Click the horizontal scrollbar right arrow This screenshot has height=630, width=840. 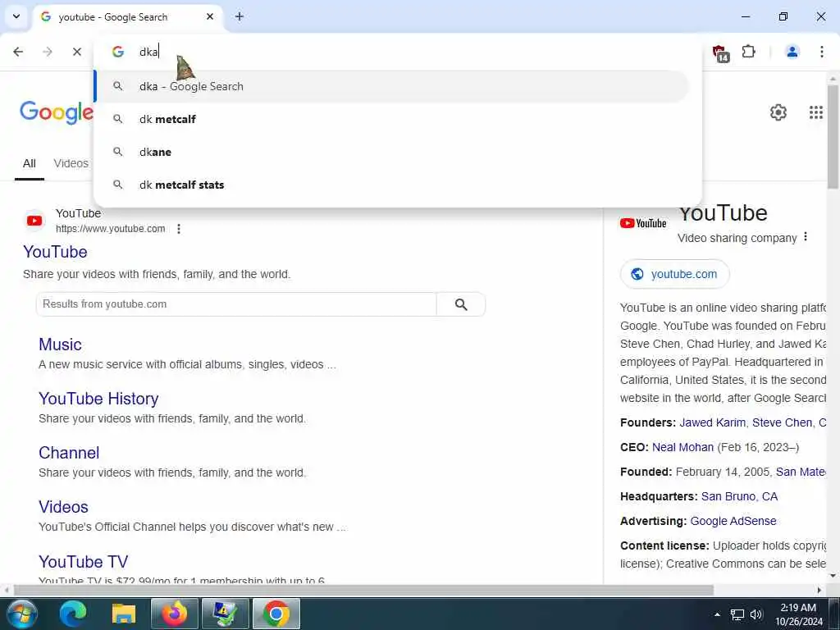tap(819, 591)
